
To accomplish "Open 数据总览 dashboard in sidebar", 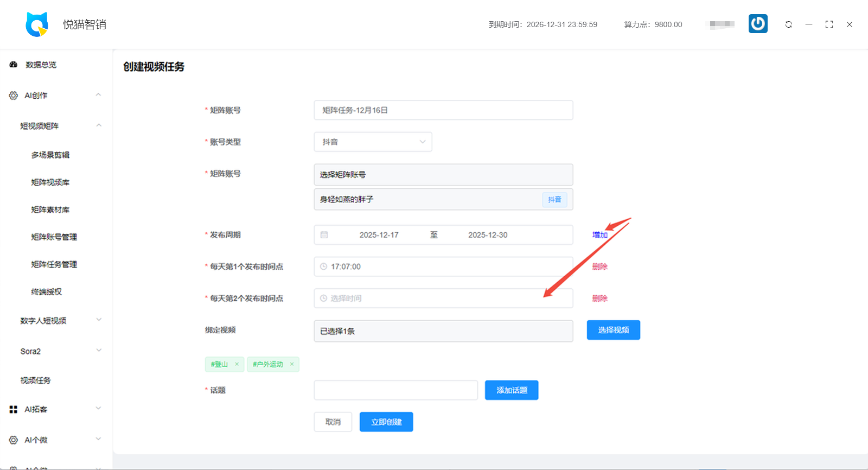I will tap(41, 65).
